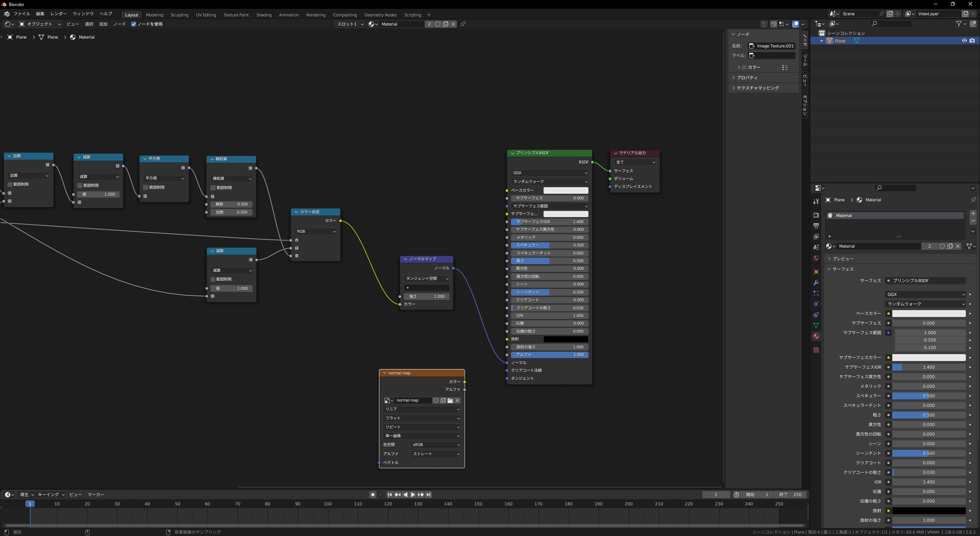This screenshot has height=536, width=980.
Task: Open the Modifier properties wrench icon
Action: (816, 283)
